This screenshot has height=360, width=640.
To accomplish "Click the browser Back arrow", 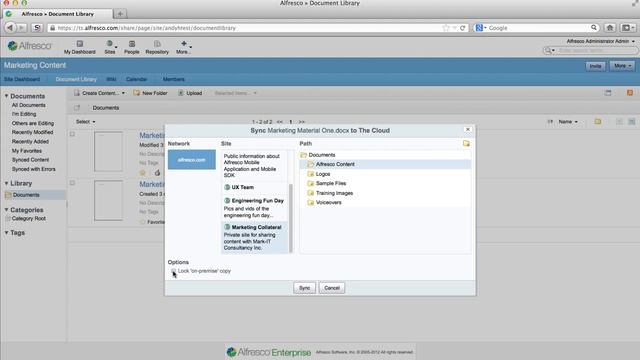I will tap(10, 28).
